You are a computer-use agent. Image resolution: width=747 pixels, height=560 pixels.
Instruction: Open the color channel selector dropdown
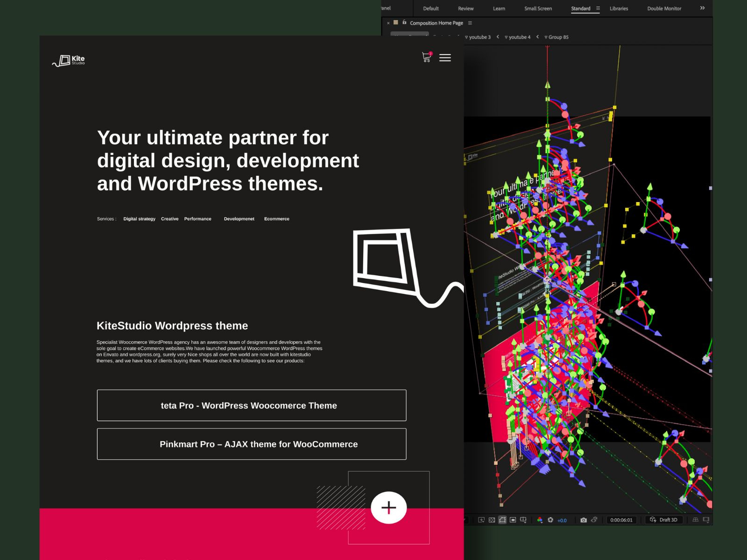pyautogui.click(x=540, y=520)
